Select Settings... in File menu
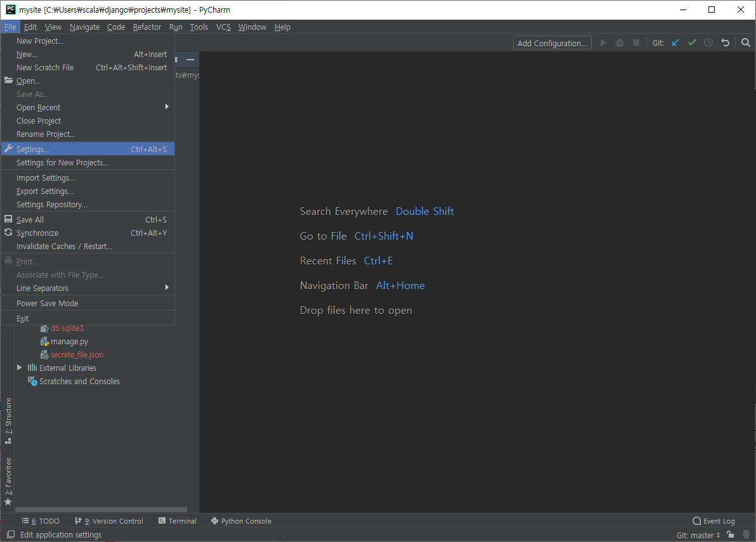Screen dimensions: 756x542 88,150
